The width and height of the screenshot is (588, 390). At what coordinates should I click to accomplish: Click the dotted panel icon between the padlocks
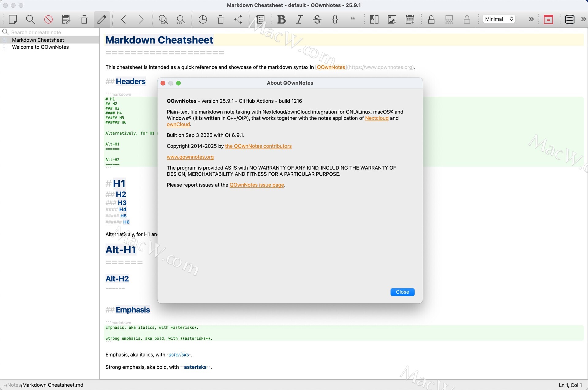449,19
